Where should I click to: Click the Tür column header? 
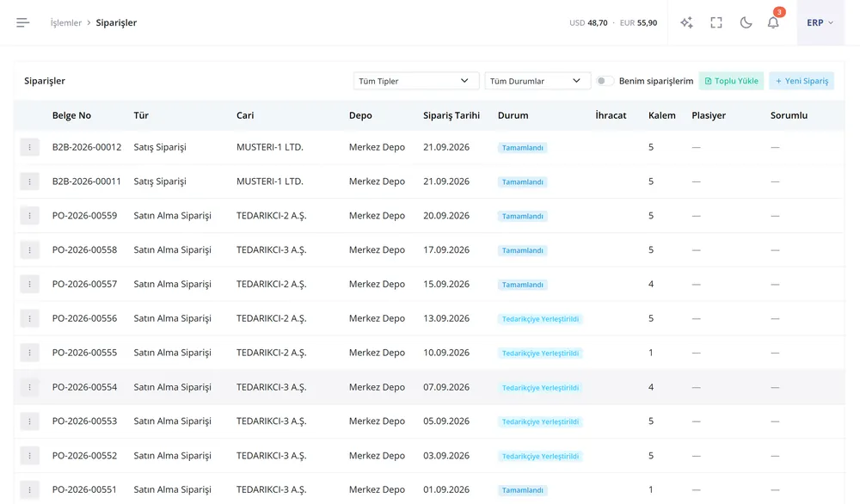[x=141, y=115]
